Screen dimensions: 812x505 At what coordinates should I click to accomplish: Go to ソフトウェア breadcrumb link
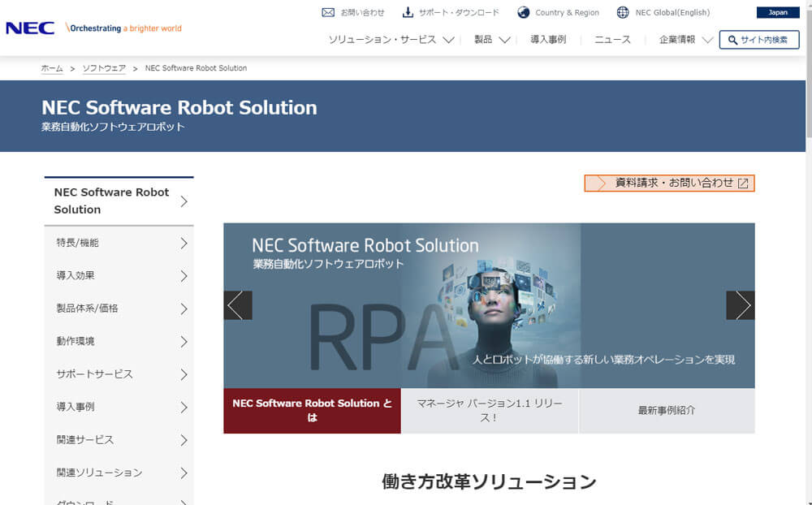[104, 68]
